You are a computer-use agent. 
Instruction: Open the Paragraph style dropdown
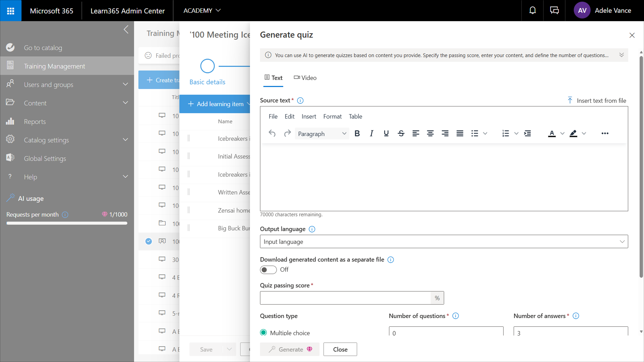tap(321, 134)
